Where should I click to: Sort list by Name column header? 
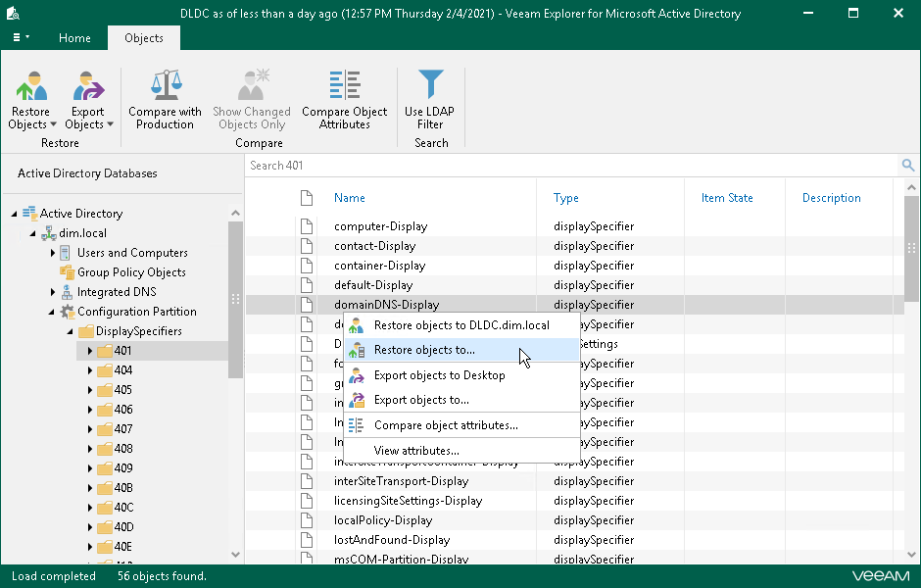coord(350,198)
